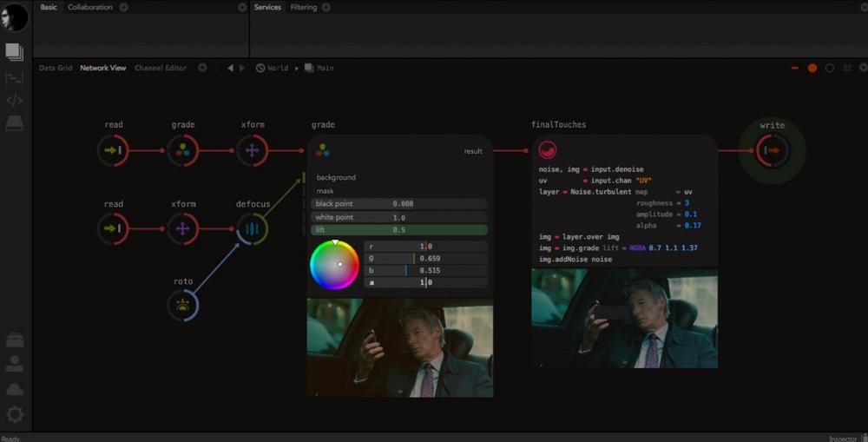The image size is (868, 442).
Task: Click the a channel value slider
Action: point(425,282)
